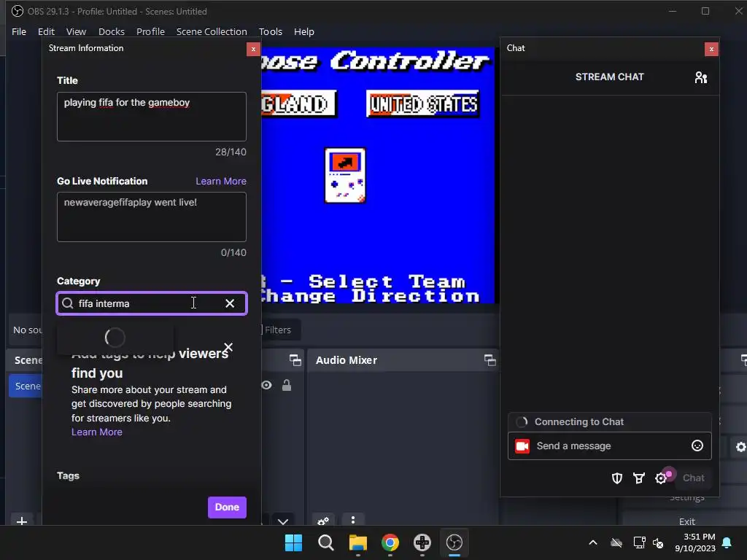The width and height of the screenshot is (747, 560).
Task: Click Learn More link under tags tip
Action: (x=97, y=432)
